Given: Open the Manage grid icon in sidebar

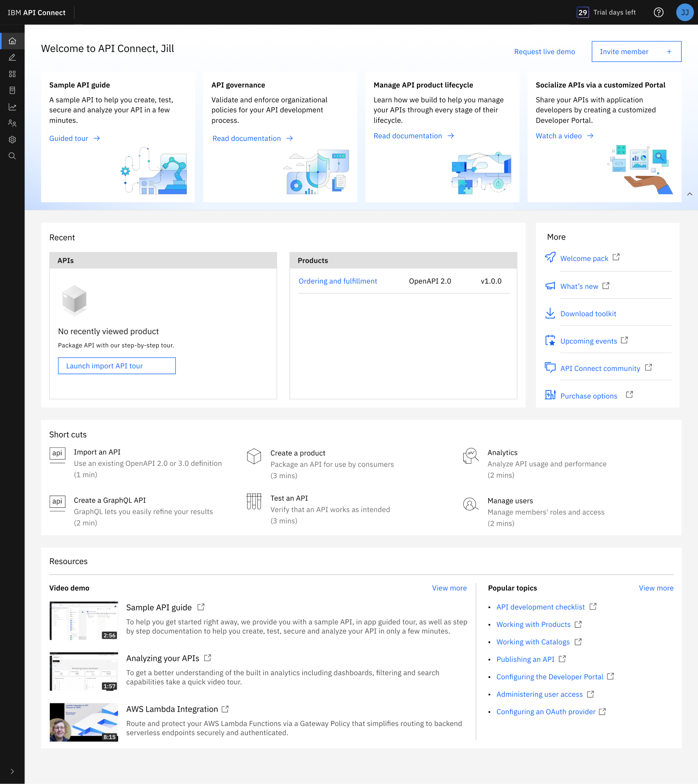Looking at the screenshot, I should 12,74.
